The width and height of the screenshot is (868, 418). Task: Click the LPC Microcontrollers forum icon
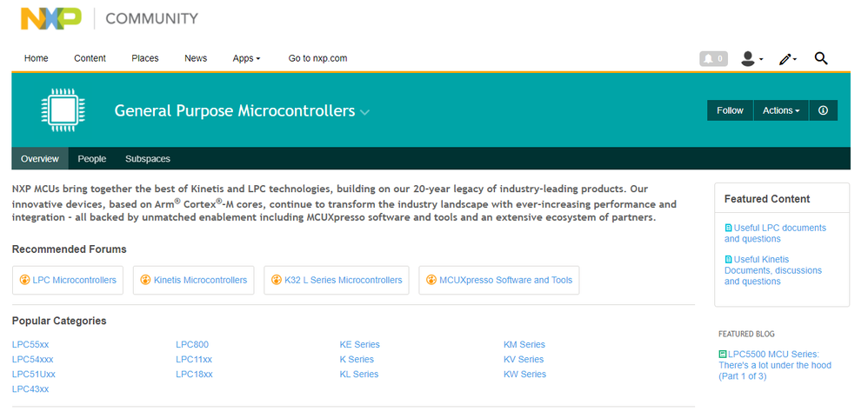[24, 280]
